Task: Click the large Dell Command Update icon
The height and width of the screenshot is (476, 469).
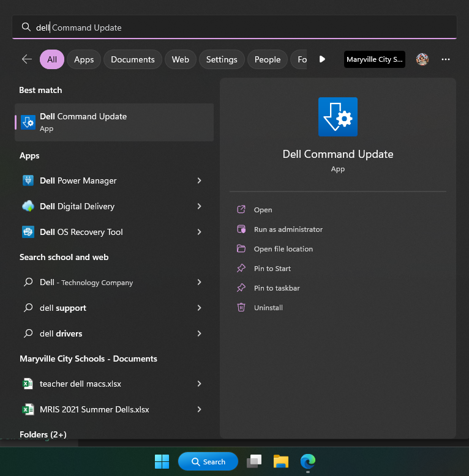Action: click(338, 117)
